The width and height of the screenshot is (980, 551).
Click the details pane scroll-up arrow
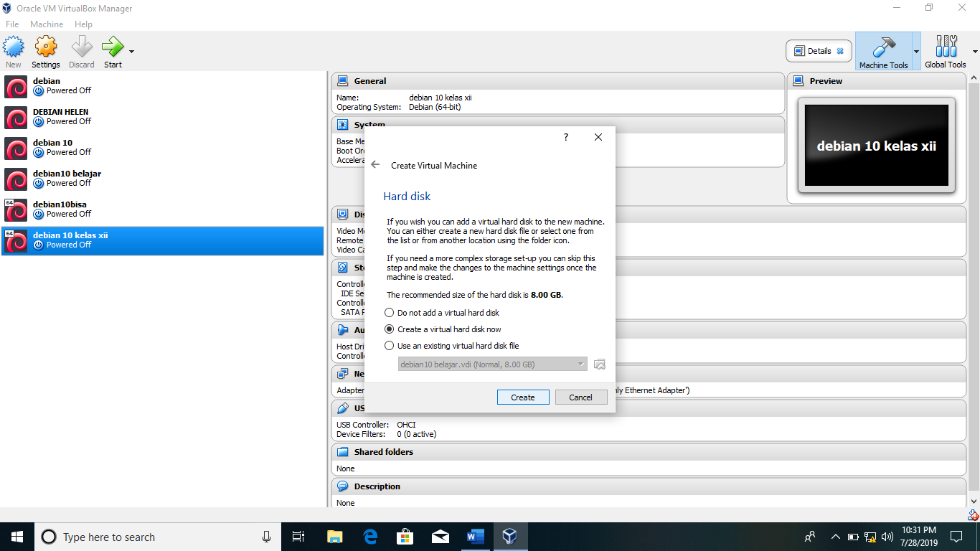click(974, 77)
